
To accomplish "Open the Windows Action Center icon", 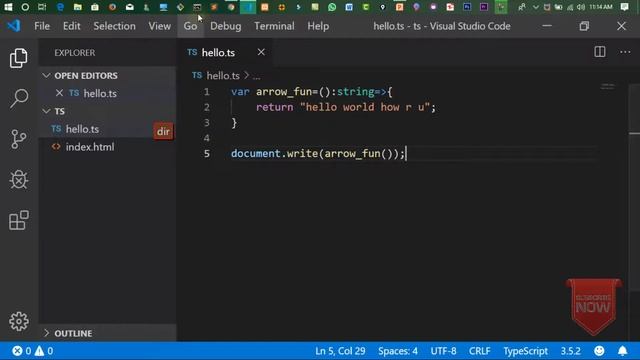I will click(624, 7).
